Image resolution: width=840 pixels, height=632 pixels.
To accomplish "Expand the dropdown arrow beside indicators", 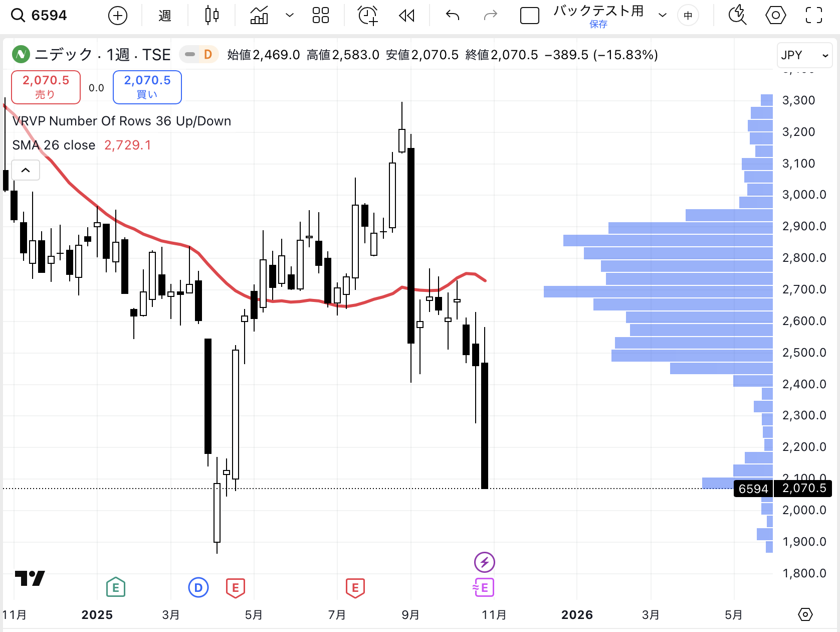I will pyautogui.click(x=289, y=16).
